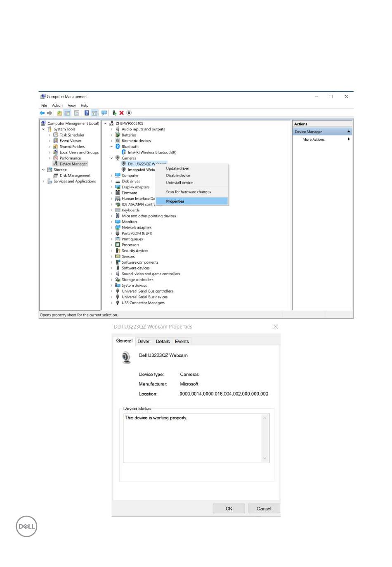This screenshot has width=392, height=567.
Task: Click the Print queues printer icon
Action: 118,239
